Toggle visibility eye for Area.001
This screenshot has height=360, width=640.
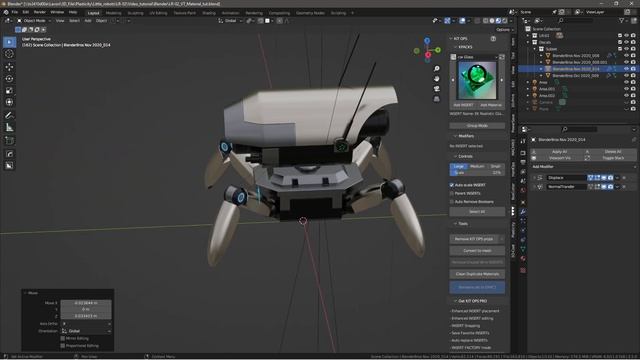coord(627,89)
